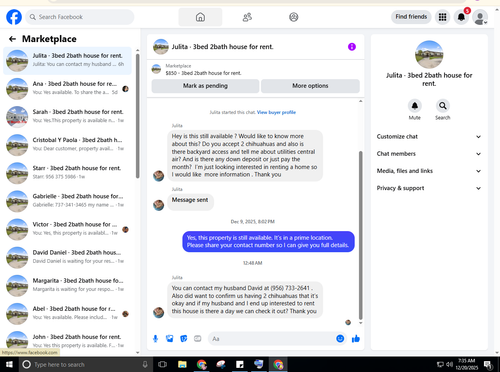
Task: Click the Cortana microphone in taskbar search
Action: [x=145, y=364]
